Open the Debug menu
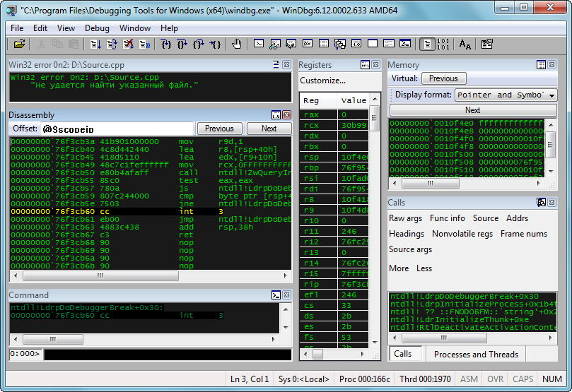 pyautogui.click(x=97, y=28)
